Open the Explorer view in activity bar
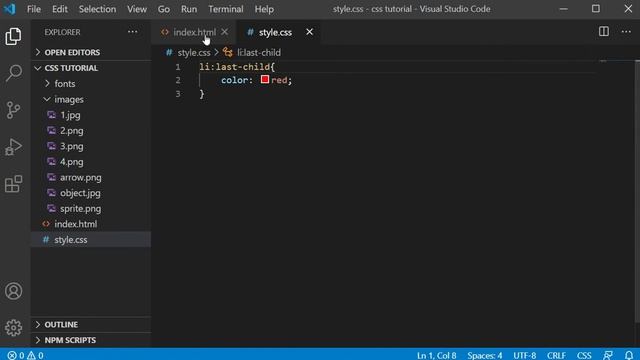This screenshot has width=640, height=360. click(13, 37)
